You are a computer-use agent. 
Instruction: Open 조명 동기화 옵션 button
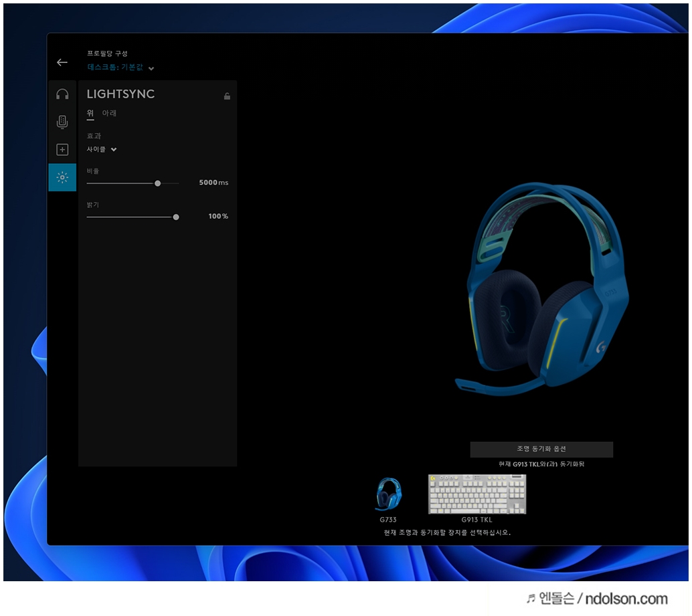point(541,449)
